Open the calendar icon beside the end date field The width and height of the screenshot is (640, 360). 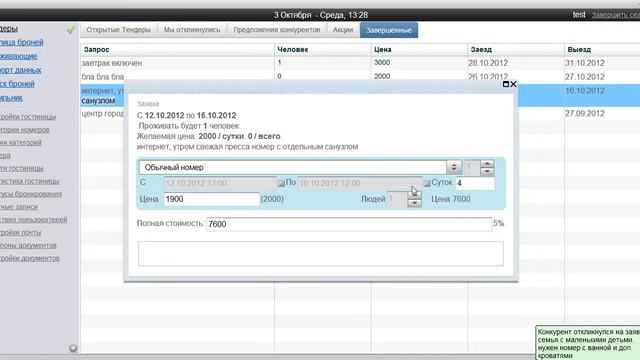tap(427, 183)
